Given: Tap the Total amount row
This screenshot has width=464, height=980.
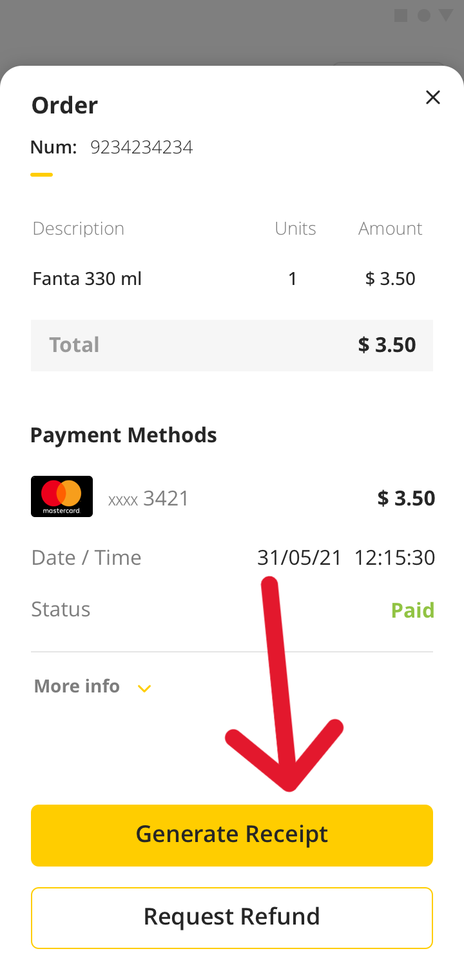Looking at the screenshot, I should pos(232,345).
